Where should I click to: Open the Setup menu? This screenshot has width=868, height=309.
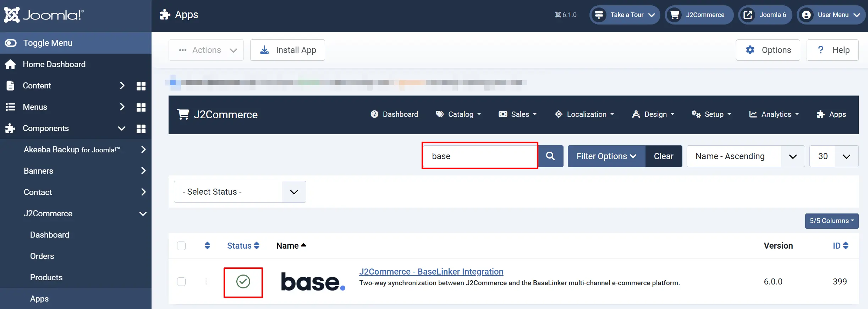tap(712, 114)
